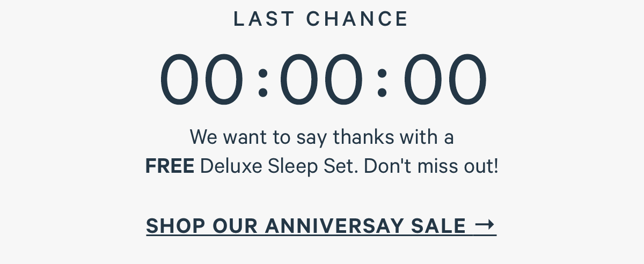Click colon between hours and minutes
Image resolution: width=644 pixels, height=264 pixels.
coord(263,84)
